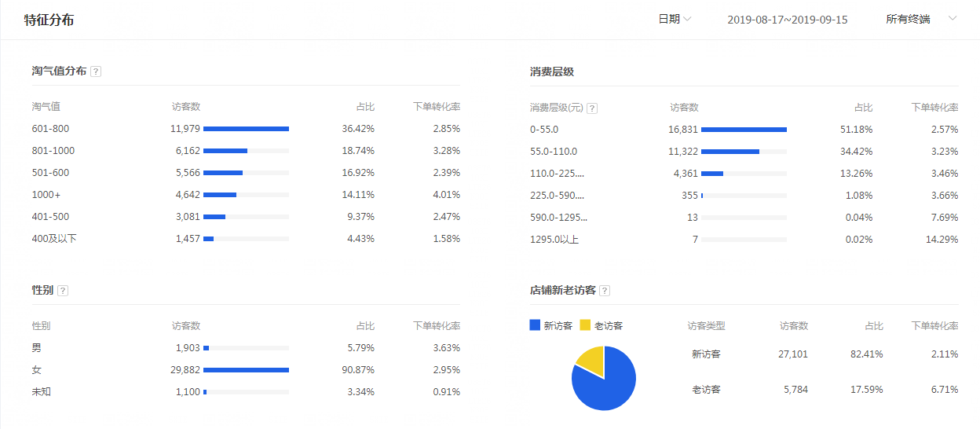Click 老访客 row in visitor type table

(822, 389)
